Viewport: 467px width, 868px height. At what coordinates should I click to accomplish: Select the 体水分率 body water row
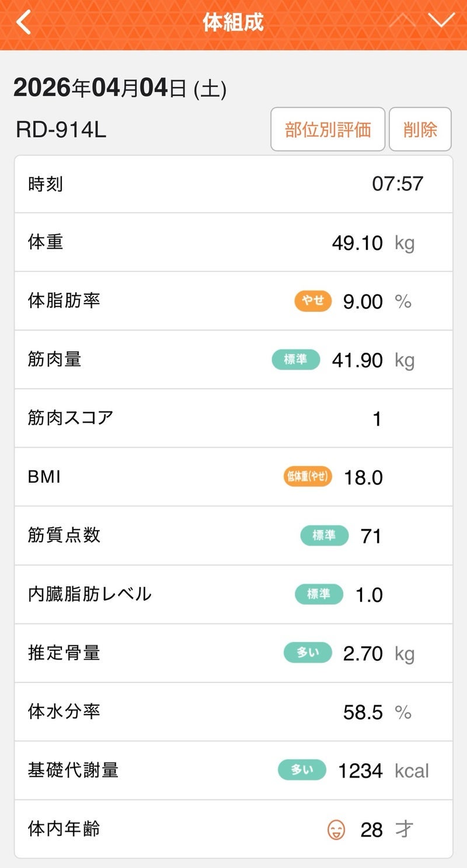tap(233, 712)
